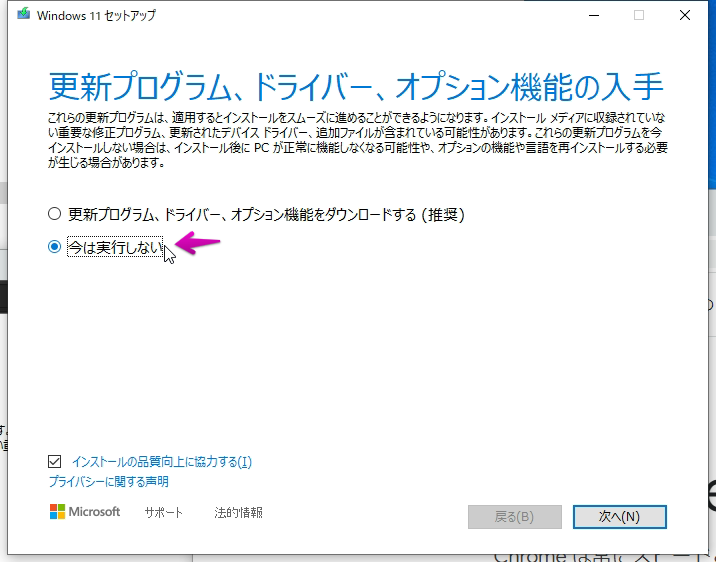Click the 更新プログラム、ドライバー heading text
This screenshot has width=716, height=562.
(x=355, y=86)
